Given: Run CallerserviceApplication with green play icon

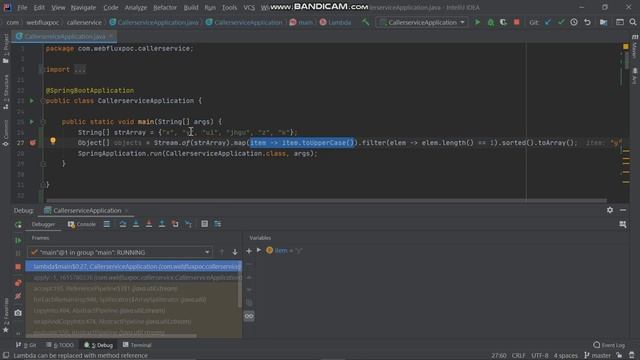Looking at the screenshot, I should 477,22.
